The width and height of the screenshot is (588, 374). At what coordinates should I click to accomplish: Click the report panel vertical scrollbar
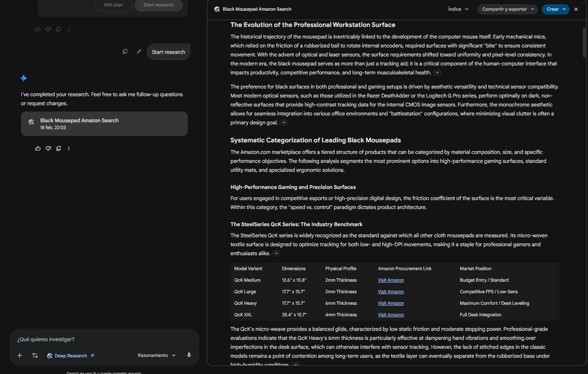584,43
